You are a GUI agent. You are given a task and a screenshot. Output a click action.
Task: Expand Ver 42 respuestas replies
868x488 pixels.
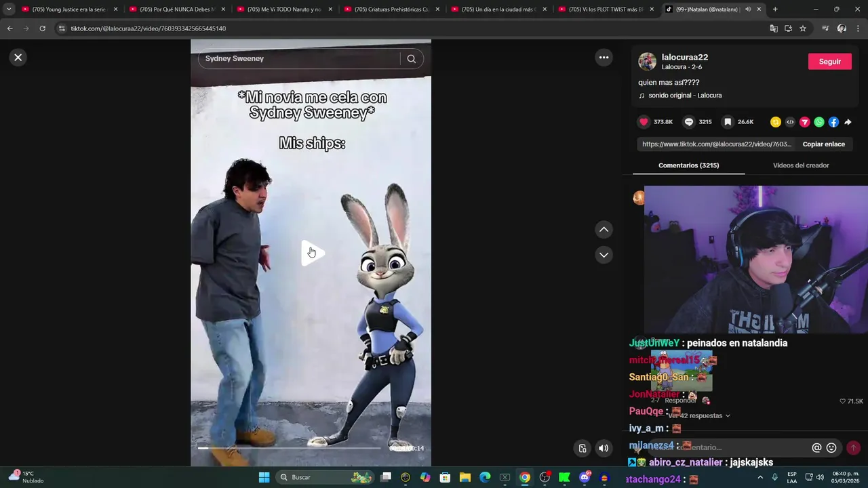tap(698, 415)
